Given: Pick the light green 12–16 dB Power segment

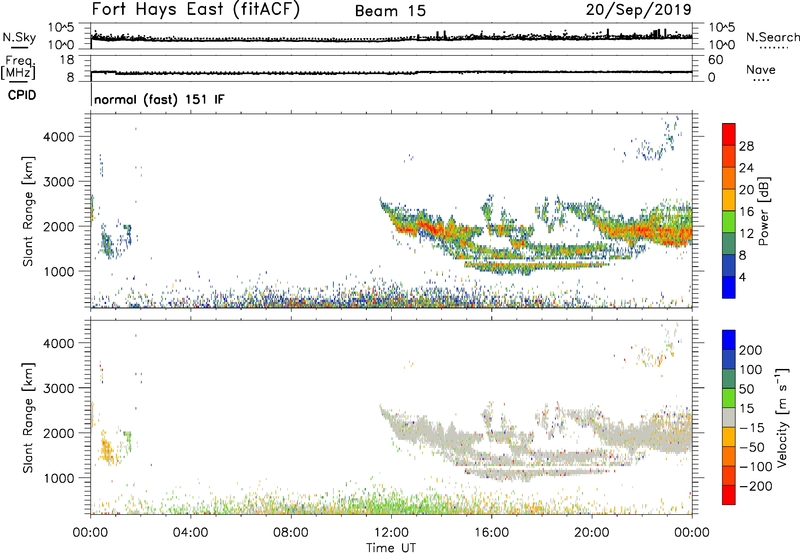Looking at the screenshot, I should pyautogui.click(x=729, y=222).
